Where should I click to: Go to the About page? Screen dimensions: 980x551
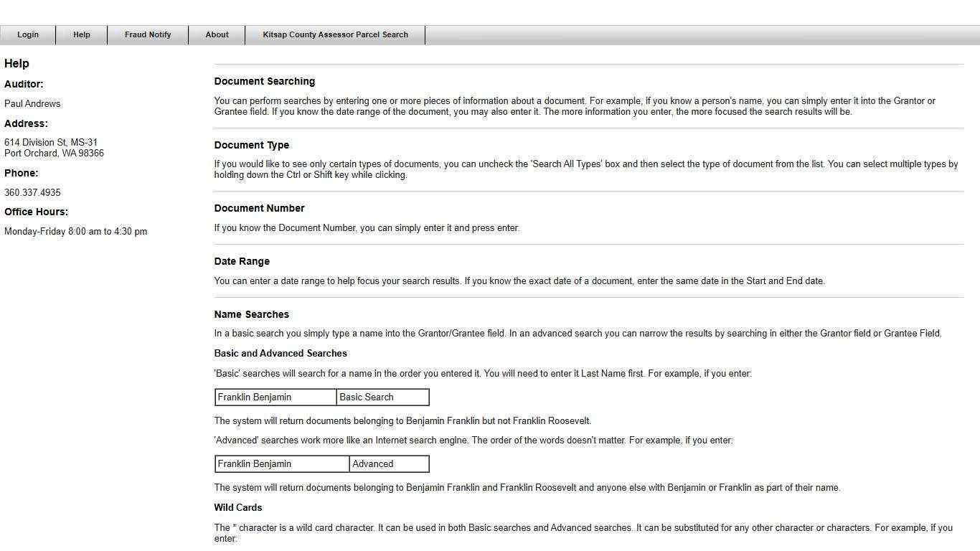click(217, 34)
